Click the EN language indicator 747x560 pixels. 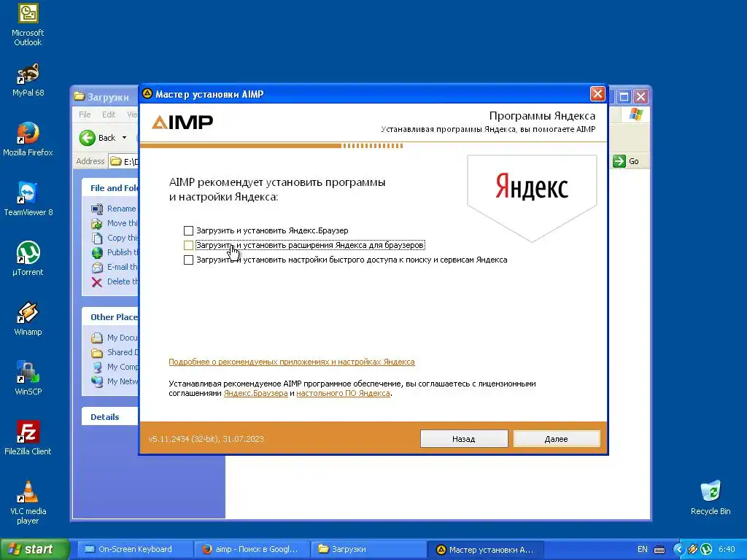pos(642,549)
